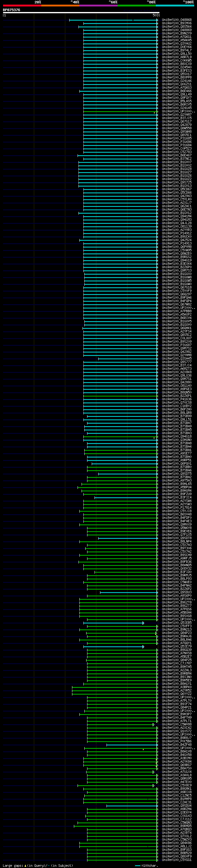Select the UniRef100_O42879 label
197x868 pixels.
(x=176, y=125)
